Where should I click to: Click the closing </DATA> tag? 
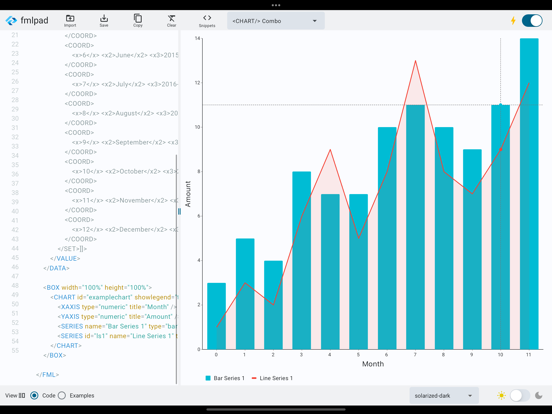point(56,268)
